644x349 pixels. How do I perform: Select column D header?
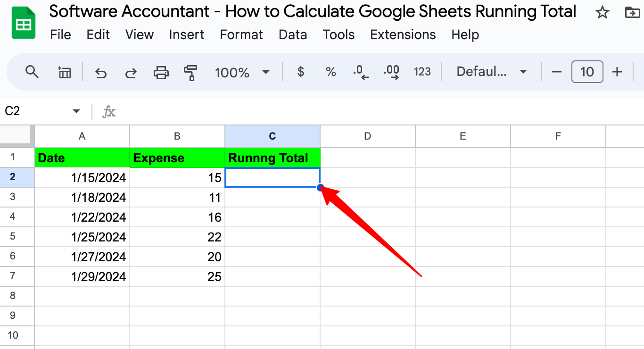368,136
